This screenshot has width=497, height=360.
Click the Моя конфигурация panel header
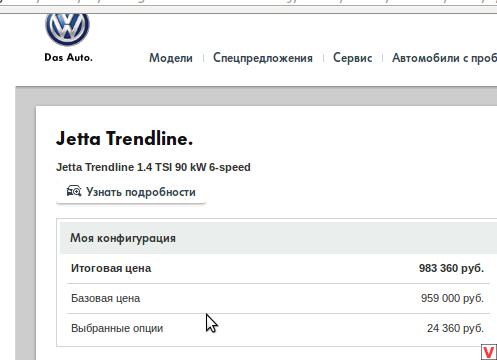278,238
